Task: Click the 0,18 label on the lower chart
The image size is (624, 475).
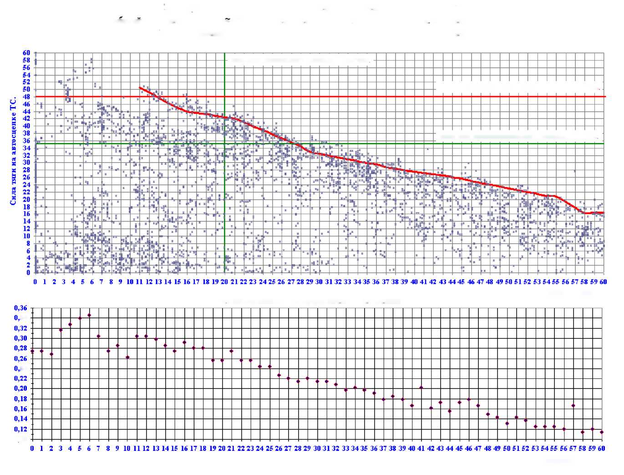Action: coord(21,399)
